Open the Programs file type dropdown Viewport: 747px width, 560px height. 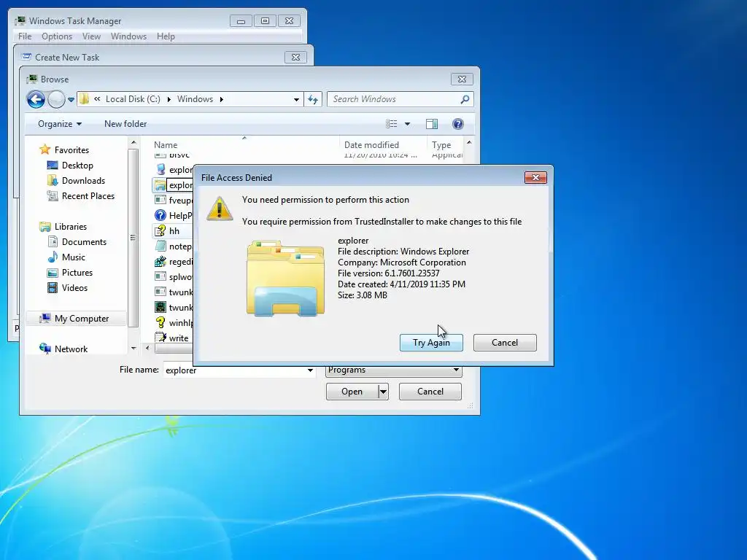coord(393,370)
